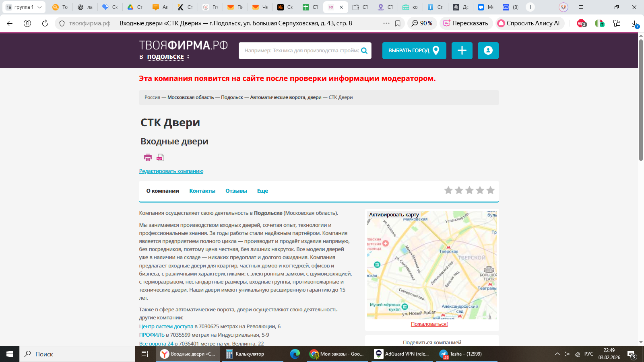Screen dimensions: 644x362
Task: Click the taskbar Поиск search box
Action: (77, 354)
